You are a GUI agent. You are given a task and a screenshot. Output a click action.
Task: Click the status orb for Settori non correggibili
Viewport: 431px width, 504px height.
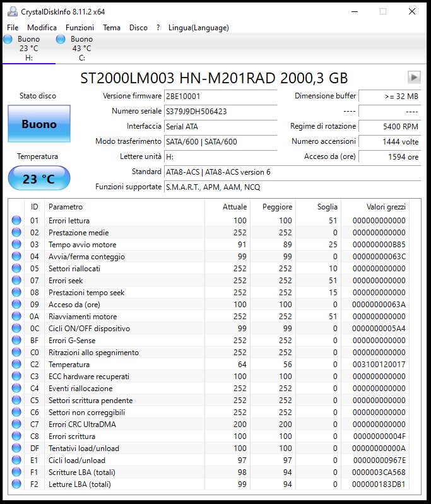(x=16, y=412)
